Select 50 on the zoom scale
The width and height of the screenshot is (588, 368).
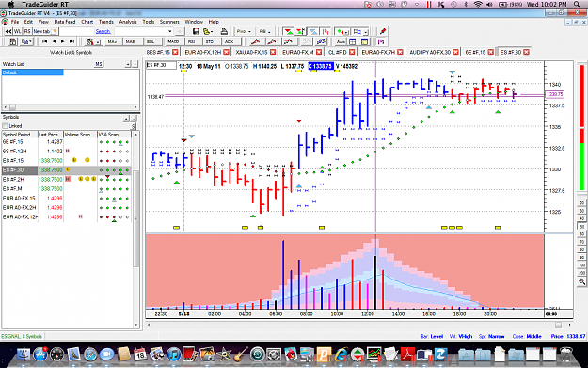pyautogui.click(x=581, y=227)
